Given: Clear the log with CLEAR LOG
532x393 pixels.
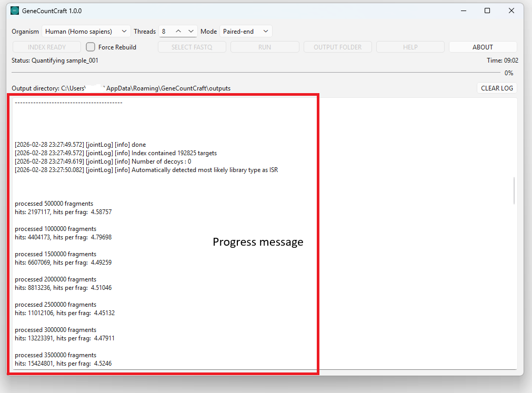Looking at the screenshot, I should click(497, 88).
